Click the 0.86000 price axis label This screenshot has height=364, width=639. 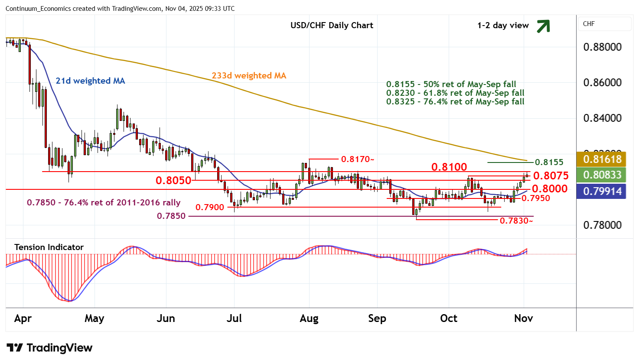602,82
